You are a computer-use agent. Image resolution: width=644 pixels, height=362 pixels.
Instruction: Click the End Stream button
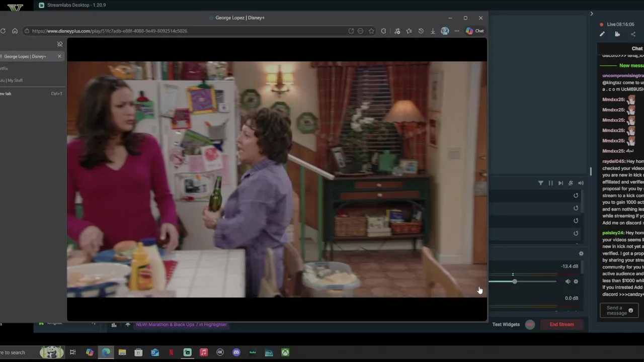pyautogui.click(x=561, y=324)
